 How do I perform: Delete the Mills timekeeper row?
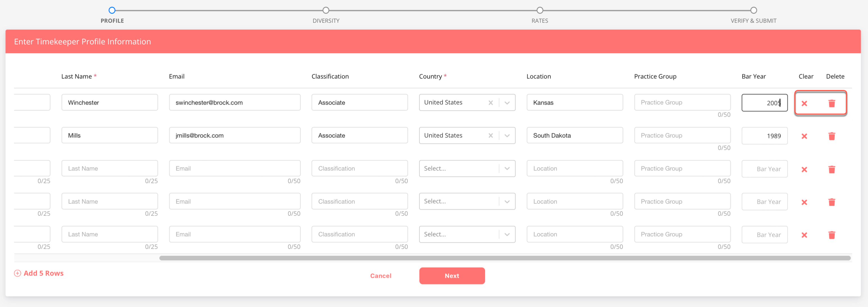click(x=832, y=136)
